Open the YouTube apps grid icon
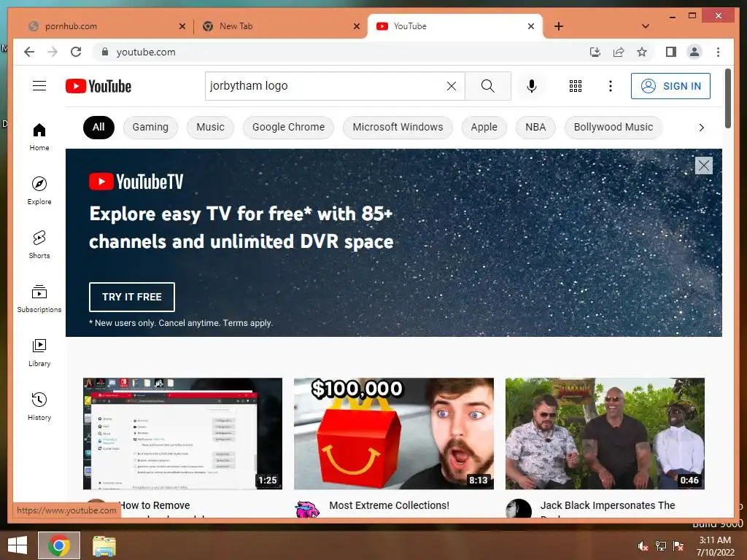This screenshot has width=747, height=560. tap(575, 86)
